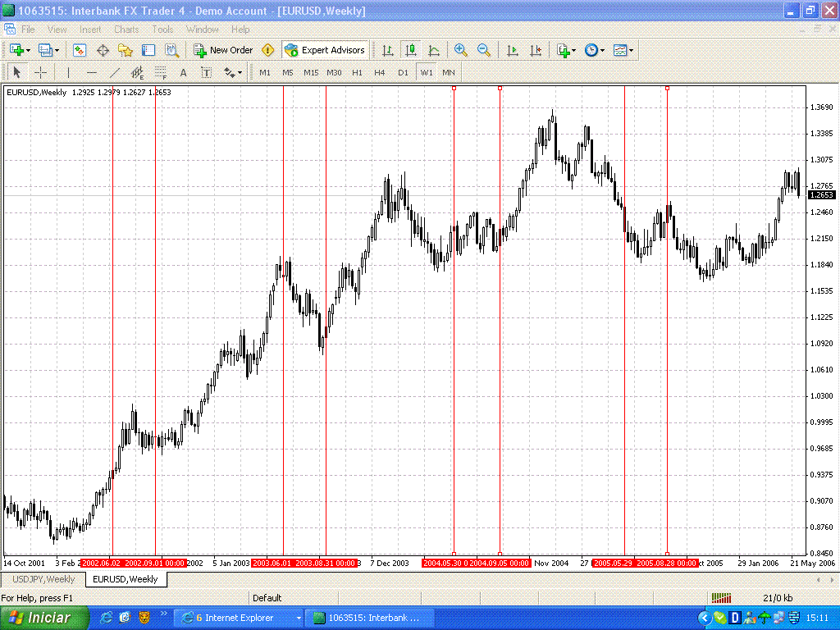This screenshot has width=840, height=630.
Task: Zoom out of the chart
Action: point(484,50)
